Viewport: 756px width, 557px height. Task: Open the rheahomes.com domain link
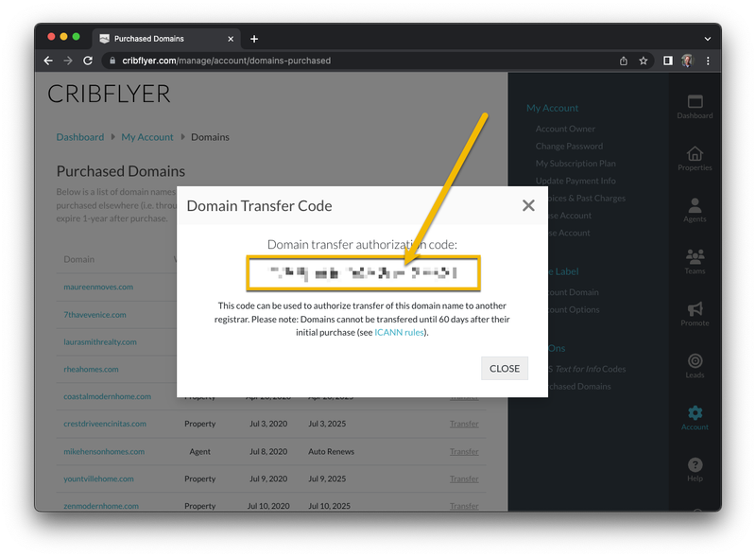point(91,369)
